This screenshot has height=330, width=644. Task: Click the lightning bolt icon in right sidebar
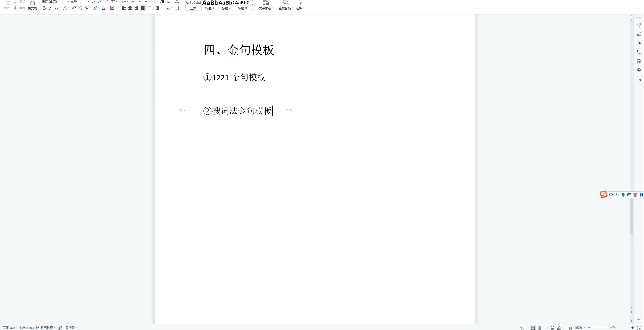click(639, 70)
